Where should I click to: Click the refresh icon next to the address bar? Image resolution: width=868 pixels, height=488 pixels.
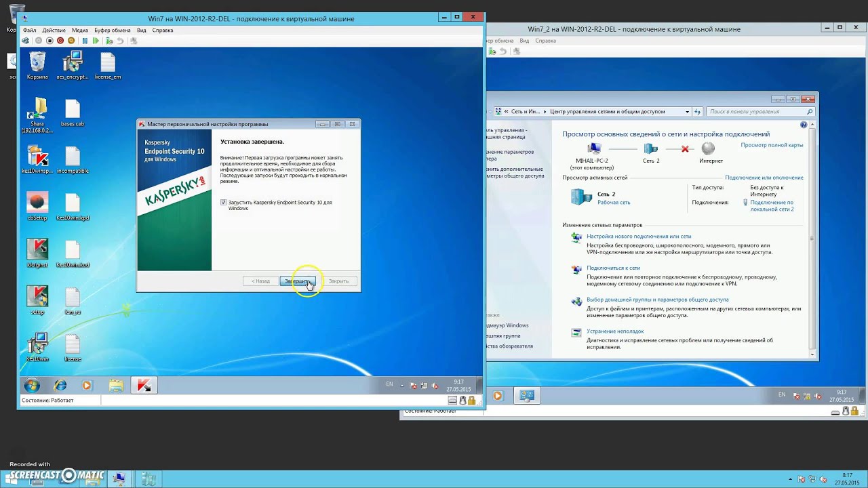click(697, 111)
